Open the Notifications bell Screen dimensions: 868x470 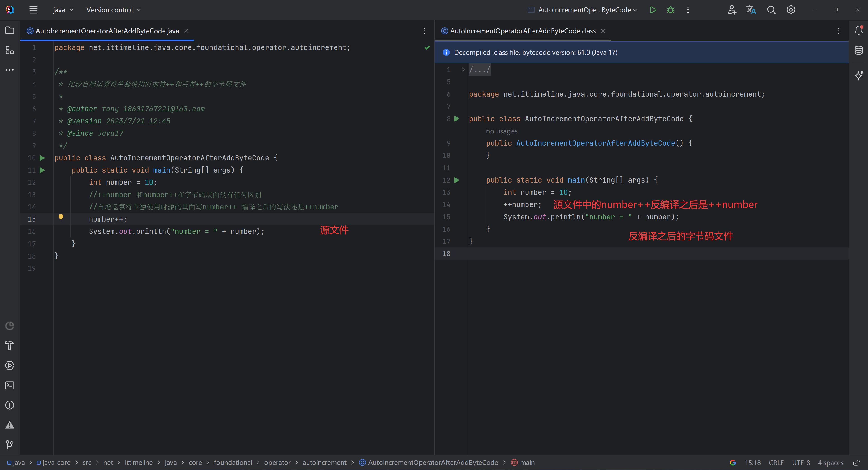pyautogui.click(x=859, y=30)
